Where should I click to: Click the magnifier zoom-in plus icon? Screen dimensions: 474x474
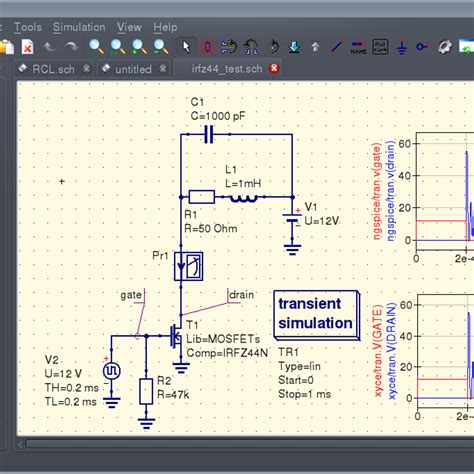[x=139, y=47]
